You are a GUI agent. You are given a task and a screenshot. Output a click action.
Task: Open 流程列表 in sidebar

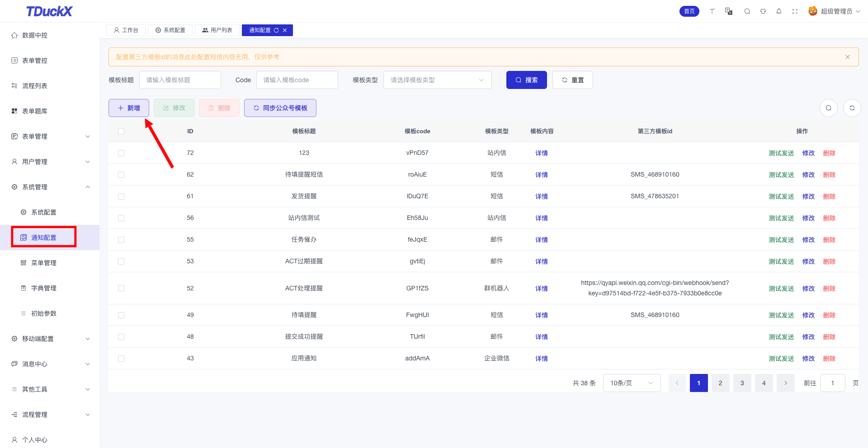point(50,86)
